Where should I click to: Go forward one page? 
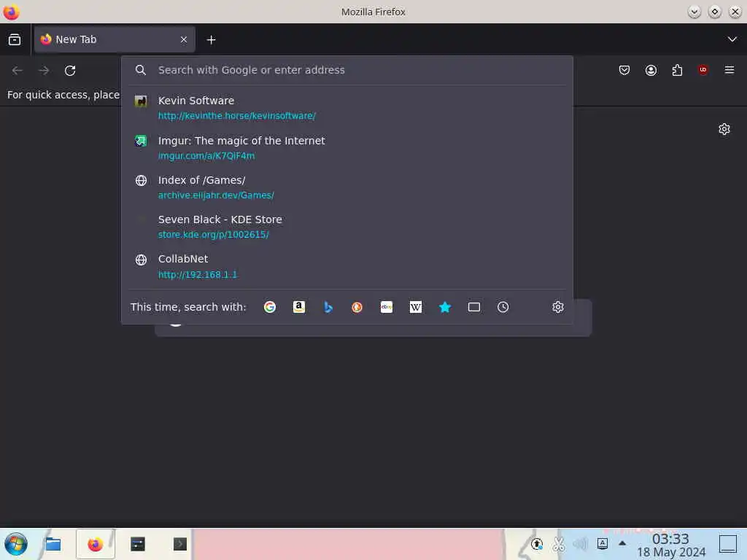[44, 71]
